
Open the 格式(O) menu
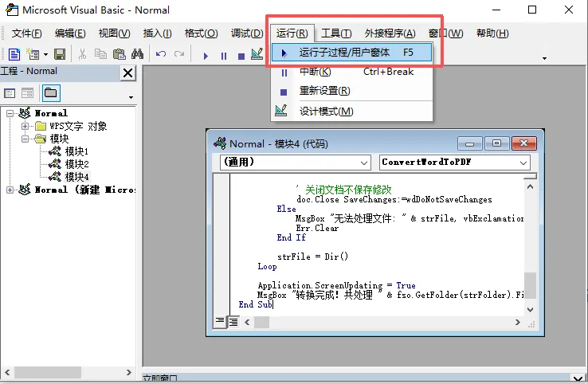(201, 33)
